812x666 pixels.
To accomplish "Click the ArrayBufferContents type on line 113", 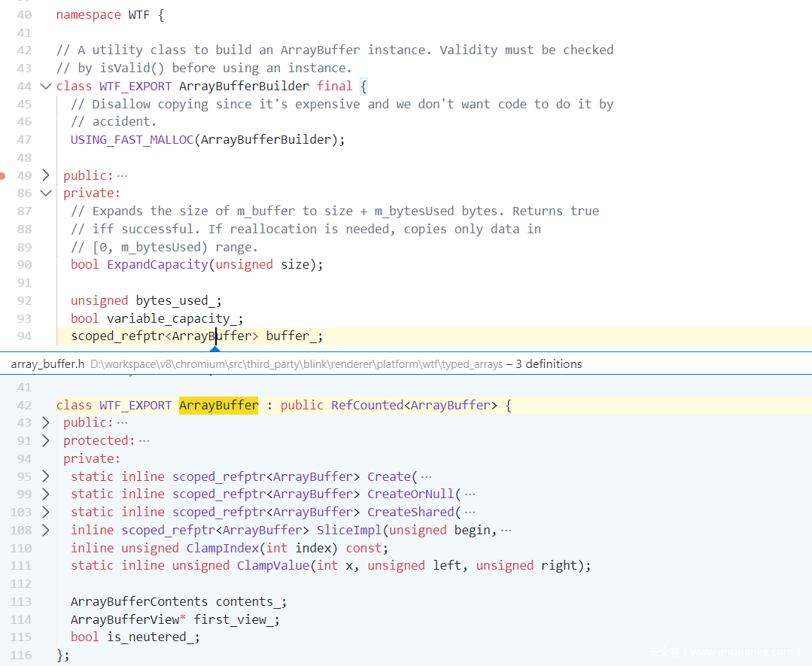I will pyautogui.click(x=139, y=602).
